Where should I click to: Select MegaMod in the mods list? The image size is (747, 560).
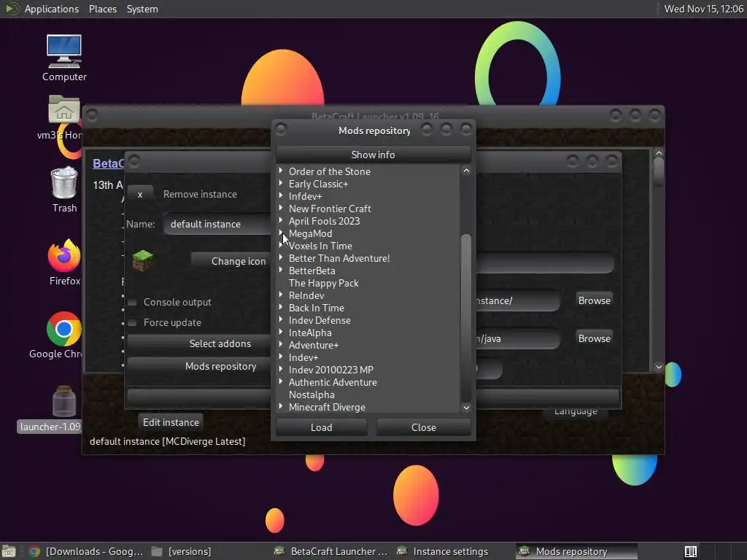coord(311,233)
